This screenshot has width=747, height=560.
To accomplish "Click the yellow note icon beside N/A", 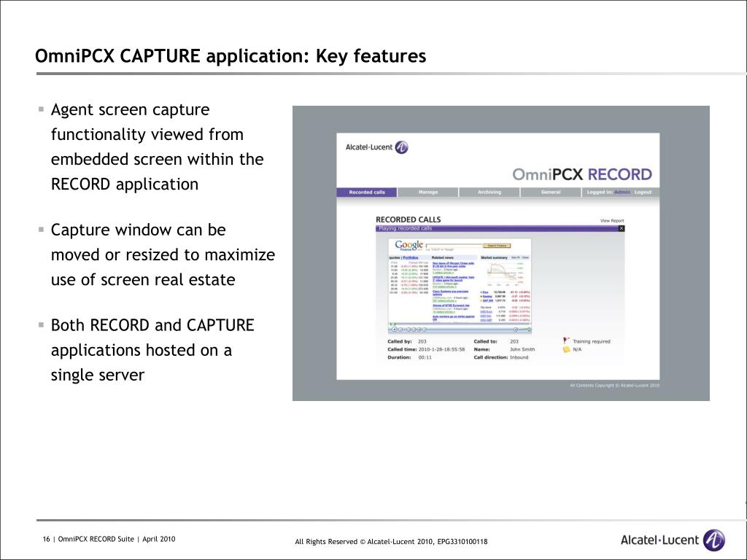I will 566,349.
